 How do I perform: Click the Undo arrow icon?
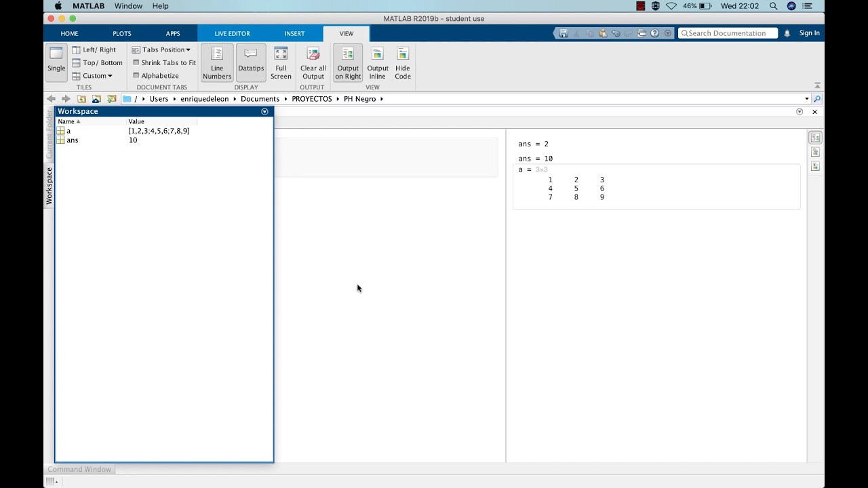coord(616,33)
